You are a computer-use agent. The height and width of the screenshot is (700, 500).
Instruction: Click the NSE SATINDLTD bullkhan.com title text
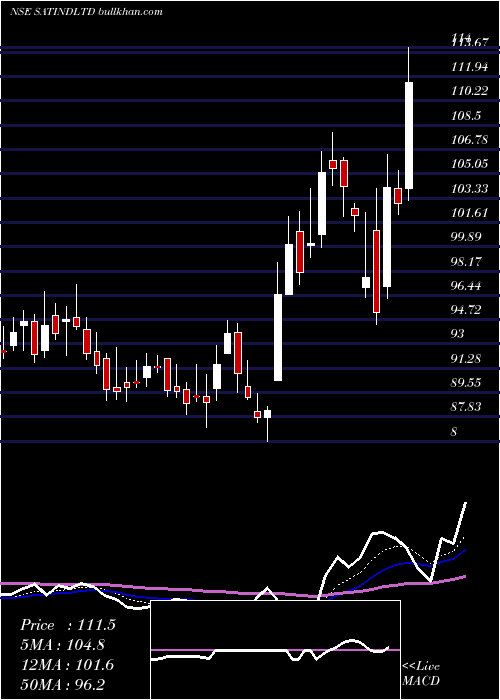point(86,12)
